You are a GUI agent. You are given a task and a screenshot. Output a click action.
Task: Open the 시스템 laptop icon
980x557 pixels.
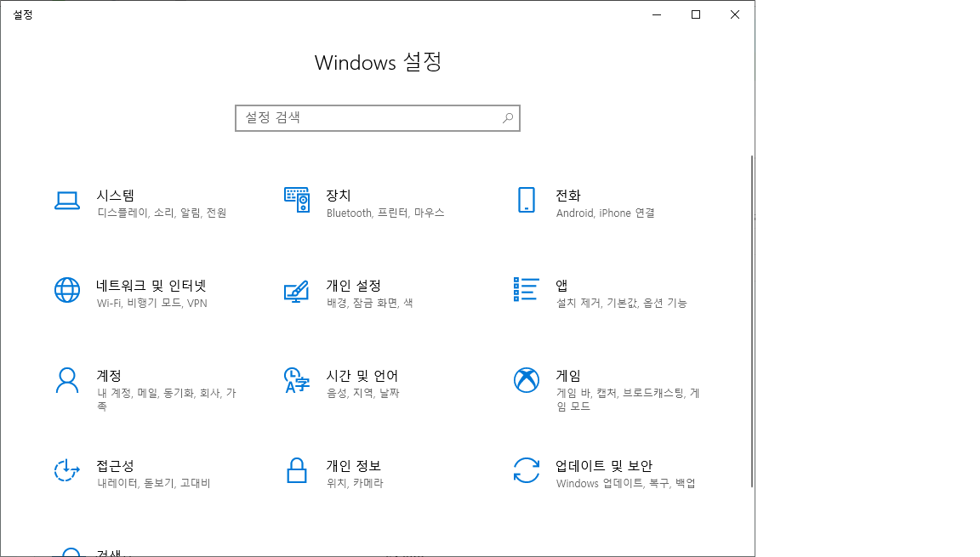[67, 201]
